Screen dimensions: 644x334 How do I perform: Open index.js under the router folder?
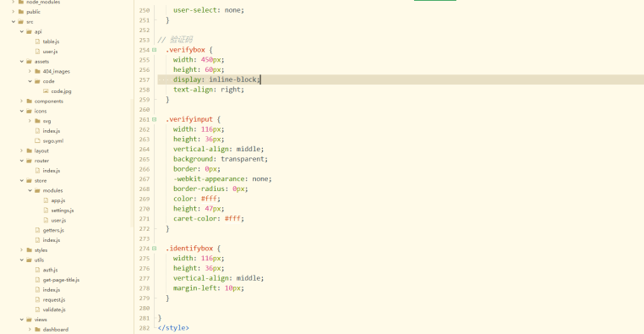click(52, 171)
